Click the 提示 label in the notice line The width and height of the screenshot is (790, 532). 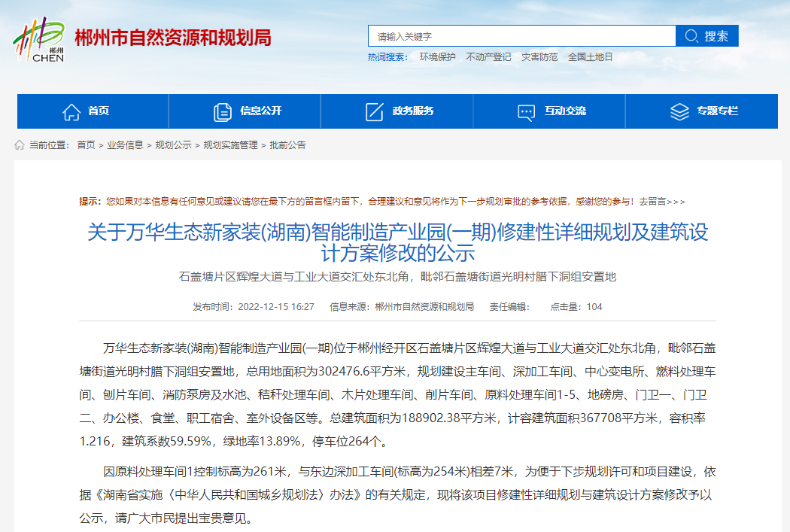[x=90, y=202]
